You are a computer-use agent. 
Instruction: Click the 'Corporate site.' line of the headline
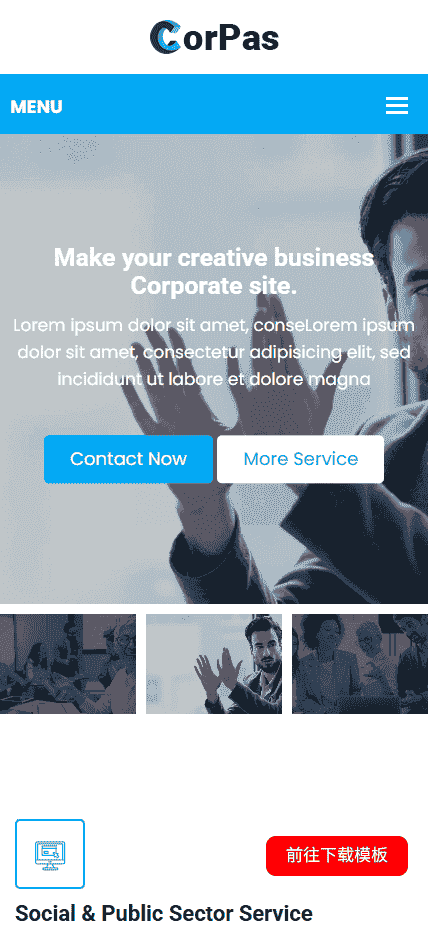214,287
